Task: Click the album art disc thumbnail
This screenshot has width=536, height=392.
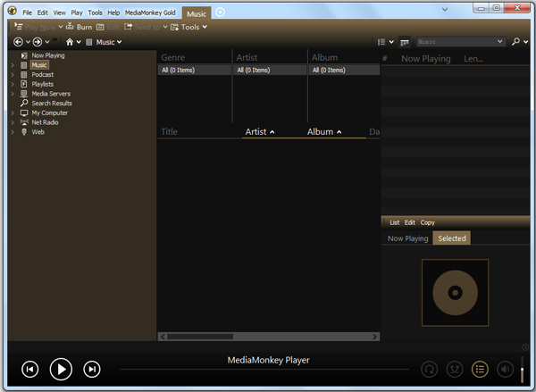Action: pyautogui.click(x=455, y=293)
